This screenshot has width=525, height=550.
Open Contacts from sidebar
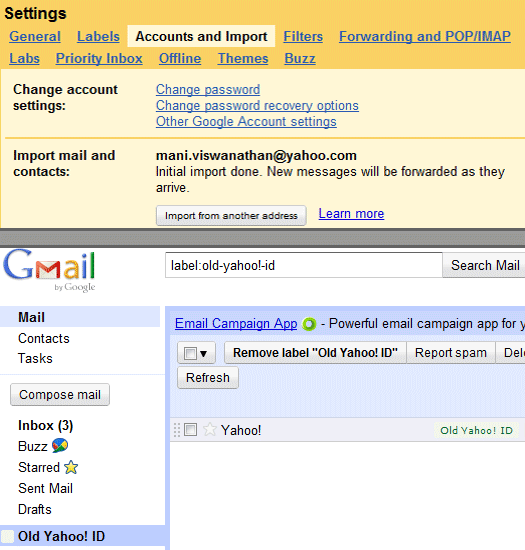[44, 338]
